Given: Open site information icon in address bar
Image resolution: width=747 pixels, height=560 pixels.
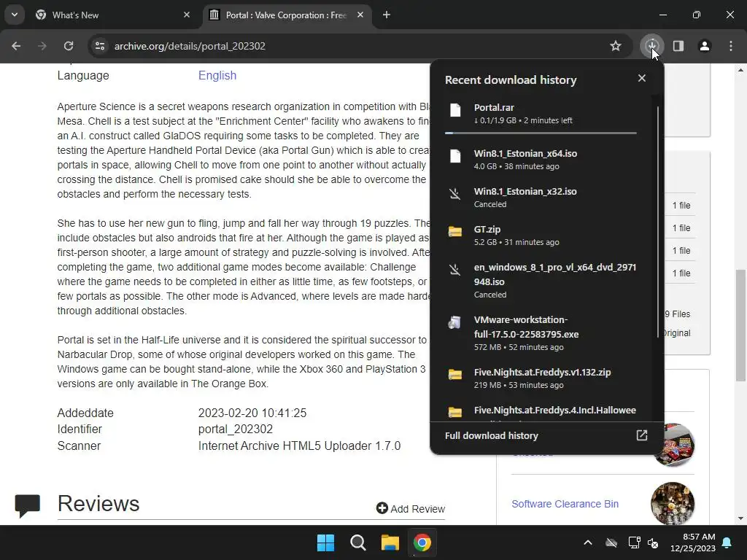Looking at the screenshot, I should (x=100, y=46).
